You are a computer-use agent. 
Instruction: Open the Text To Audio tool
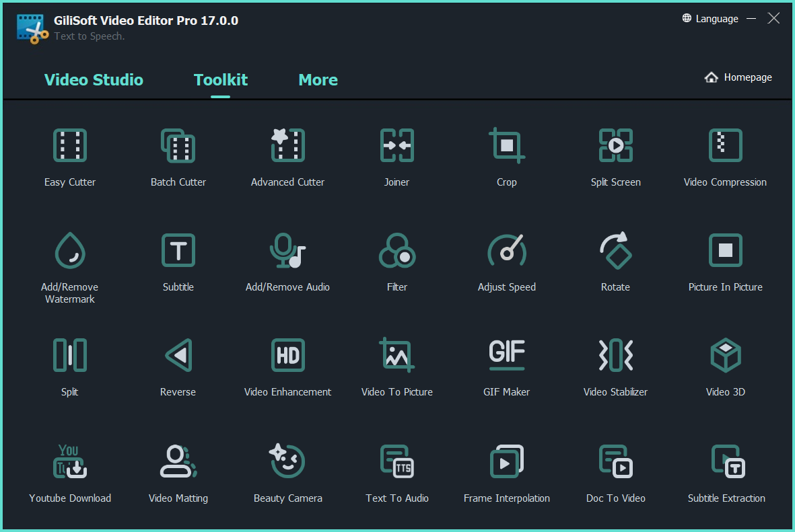pyautogui.click(x=397, y=462)
